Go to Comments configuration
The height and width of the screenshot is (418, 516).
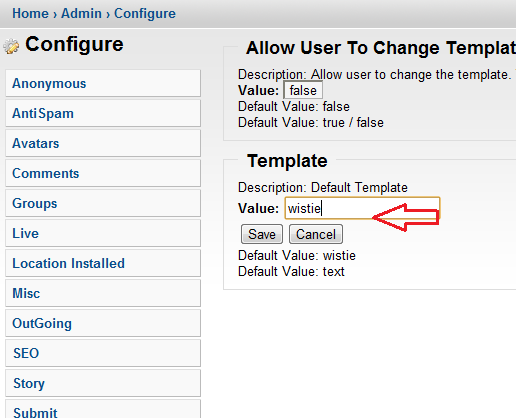(x=103, y=173)
